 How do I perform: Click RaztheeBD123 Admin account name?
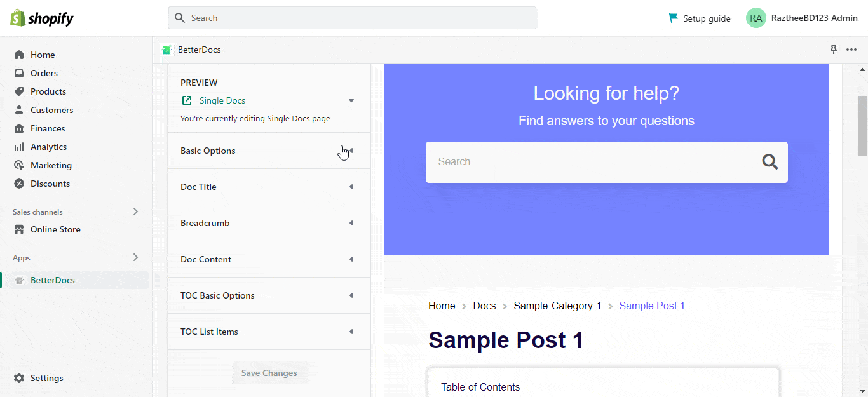[814, 18]
